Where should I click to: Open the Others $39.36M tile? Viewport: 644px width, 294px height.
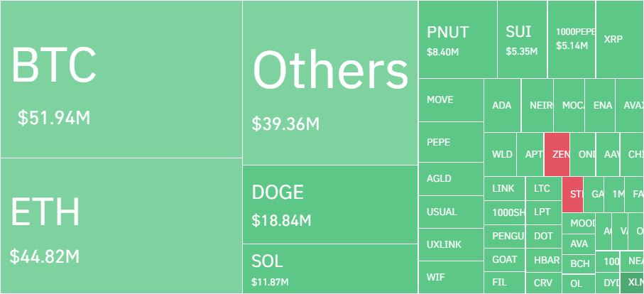330,82
